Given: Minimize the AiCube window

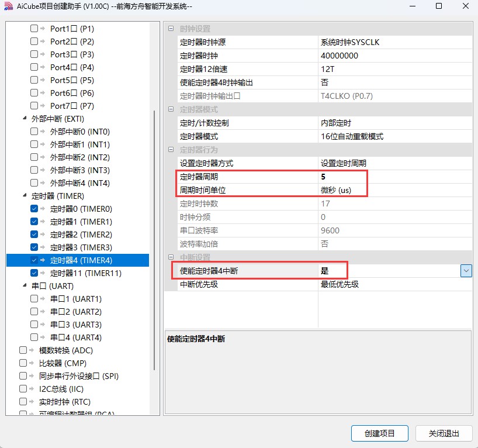Looking at the screenshot, I should 413,6.
